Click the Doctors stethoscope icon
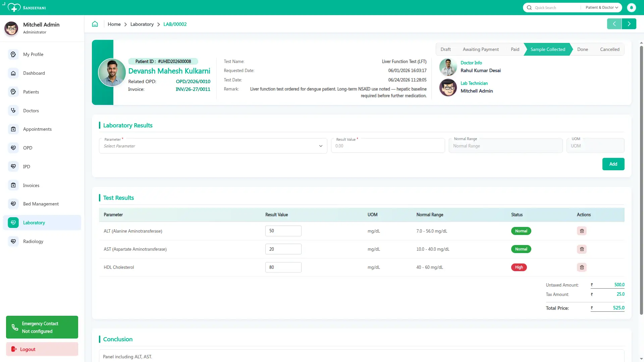 13,110
